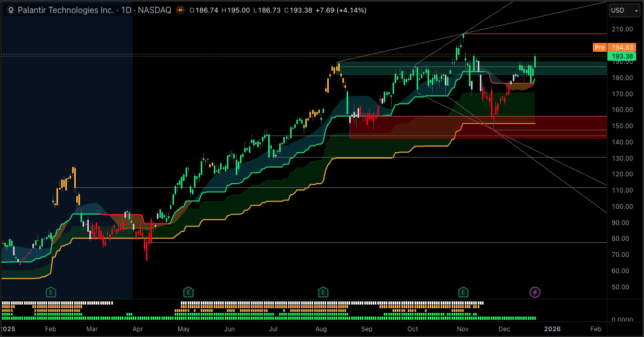Click 0.0000 on the indicator pane scale
The image size is (644, 337).
point(622,320)
